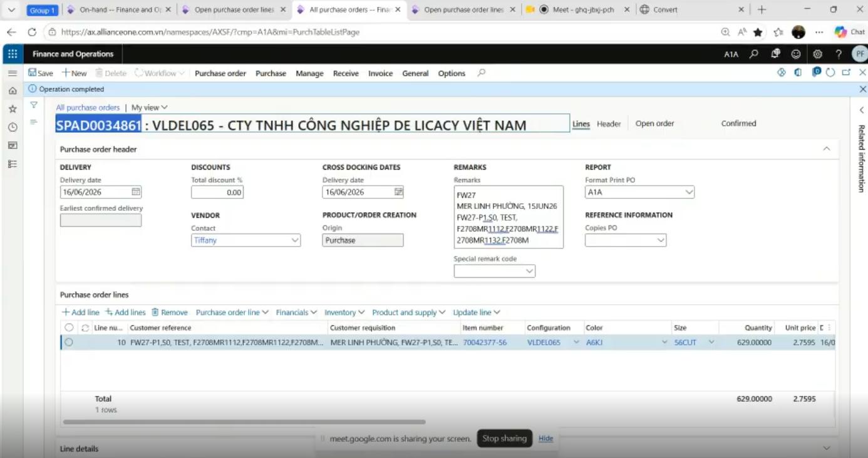868x458 pixels.
Task: Expand the Product and supply menu
Action: pos(408,312)
